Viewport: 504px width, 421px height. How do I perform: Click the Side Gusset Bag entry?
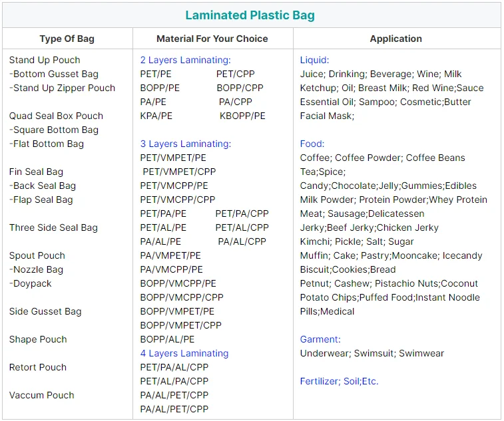pyautogui.click(x=45, y=311)
